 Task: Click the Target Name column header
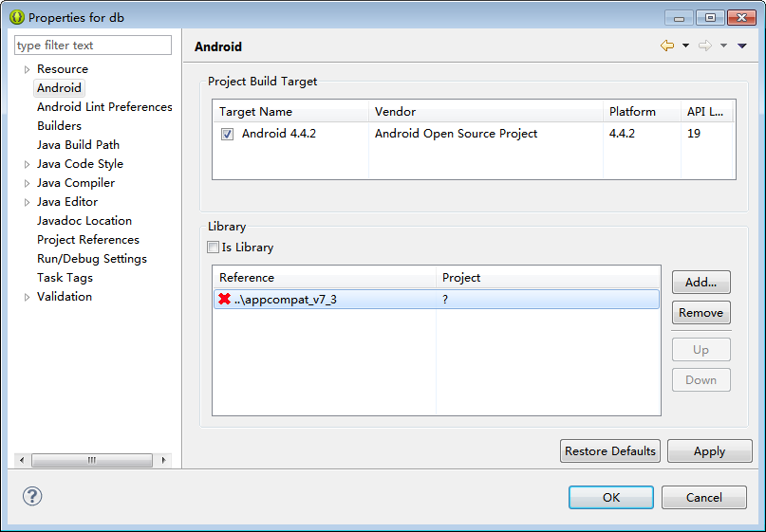pos(290,112)
